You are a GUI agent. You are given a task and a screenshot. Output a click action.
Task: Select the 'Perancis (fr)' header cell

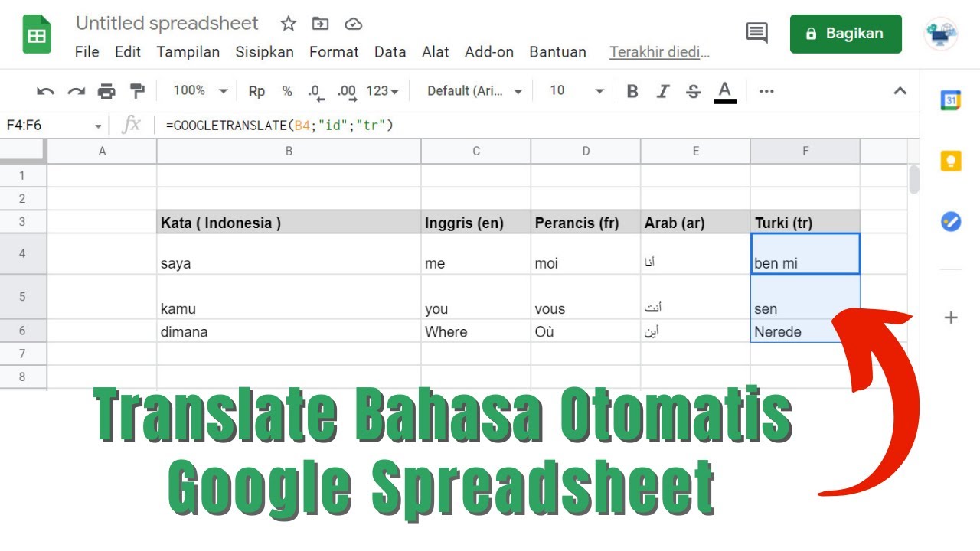coord(586,222)
